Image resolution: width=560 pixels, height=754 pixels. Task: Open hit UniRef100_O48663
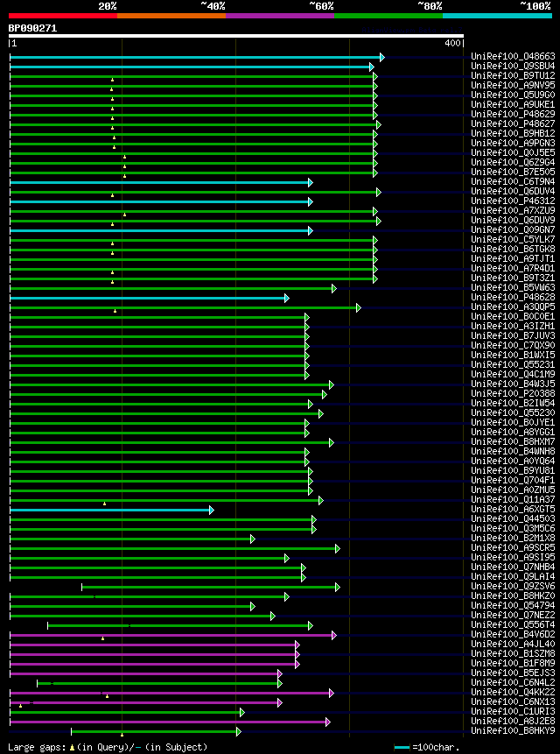pyautogui.click(x=513, y=56)
